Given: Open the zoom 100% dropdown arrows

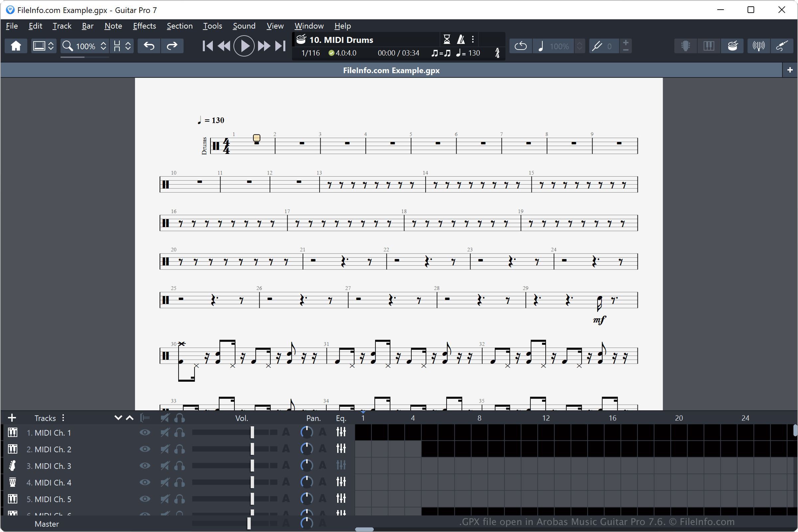Looking at the screenshot, I should [x=103, y=46].
